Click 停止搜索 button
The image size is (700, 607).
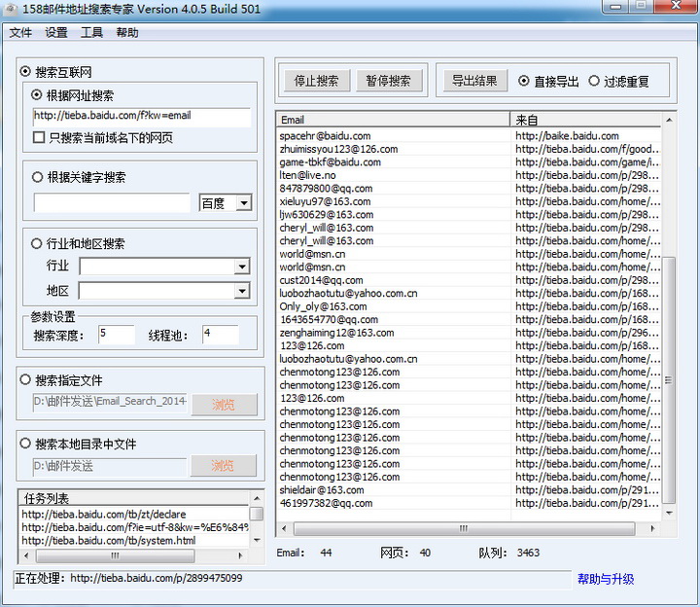(x=317, y=81)
